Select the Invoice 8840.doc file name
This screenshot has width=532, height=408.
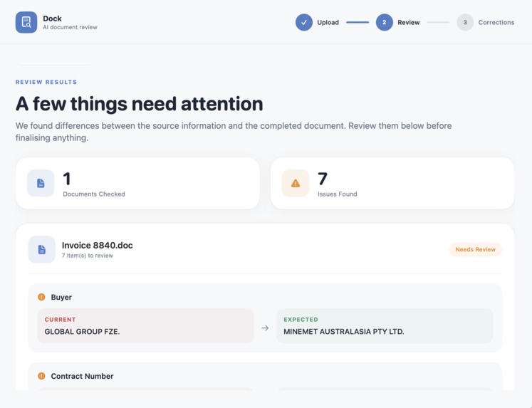(x=97, y=245)
